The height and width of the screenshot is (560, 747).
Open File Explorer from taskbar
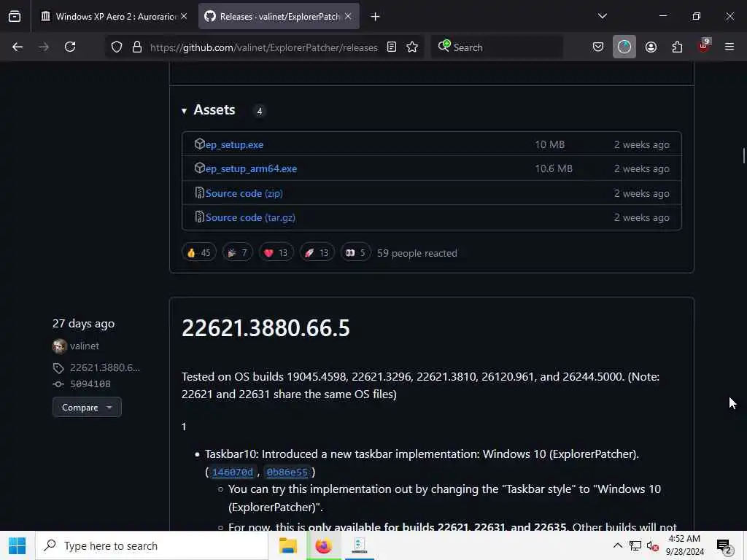(287, 545)
